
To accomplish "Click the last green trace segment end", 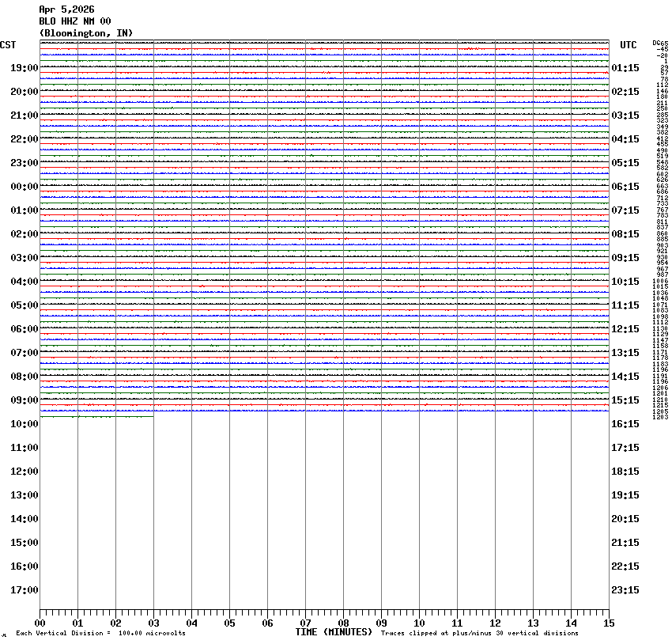I will [153, 416].
